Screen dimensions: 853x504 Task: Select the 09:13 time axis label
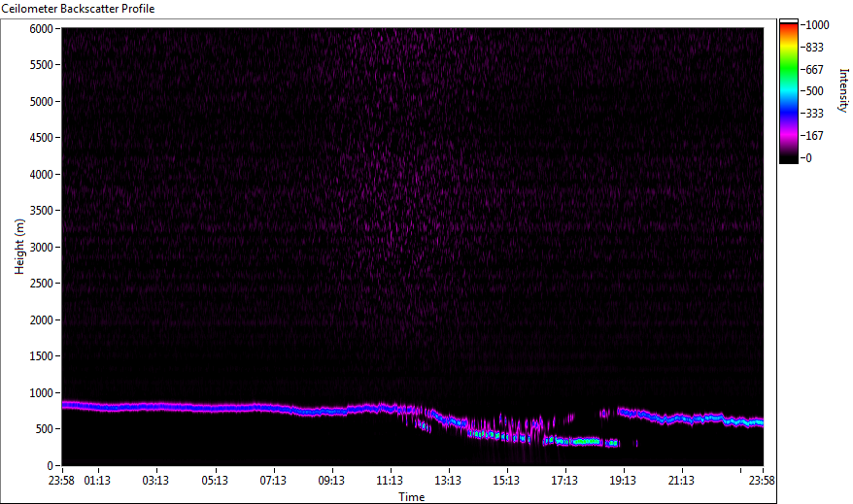click(331, 481)
